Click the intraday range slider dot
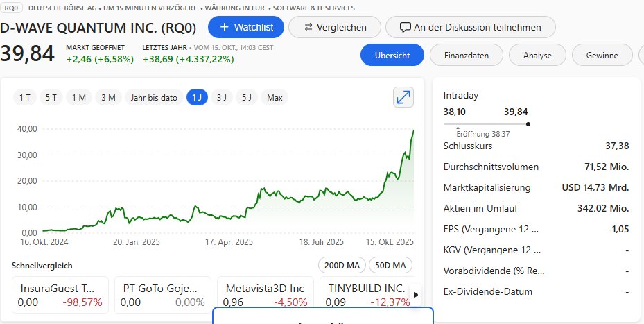The image size is (644, 324). tap(528, 123)
